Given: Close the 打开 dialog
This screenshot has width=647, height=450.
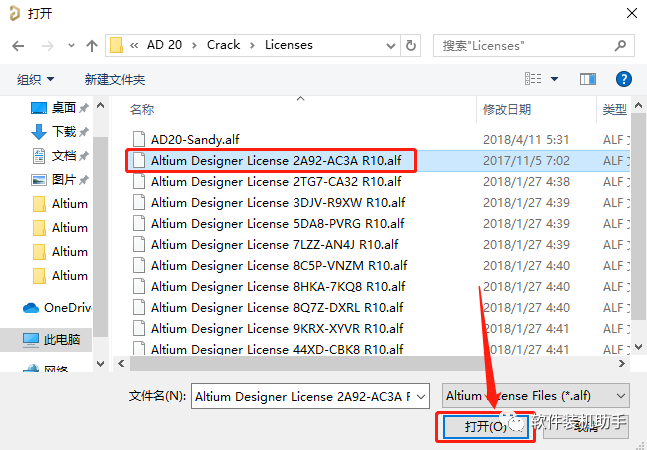Looking at the screenshot, I should point(632,13).
